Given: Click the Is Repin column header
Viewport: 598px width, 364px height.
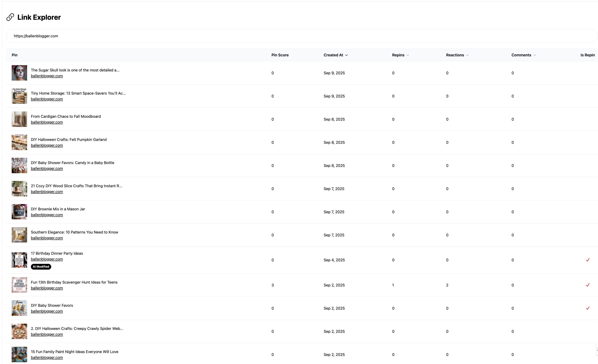Looking at the screenshot, I should pos(587,55).
